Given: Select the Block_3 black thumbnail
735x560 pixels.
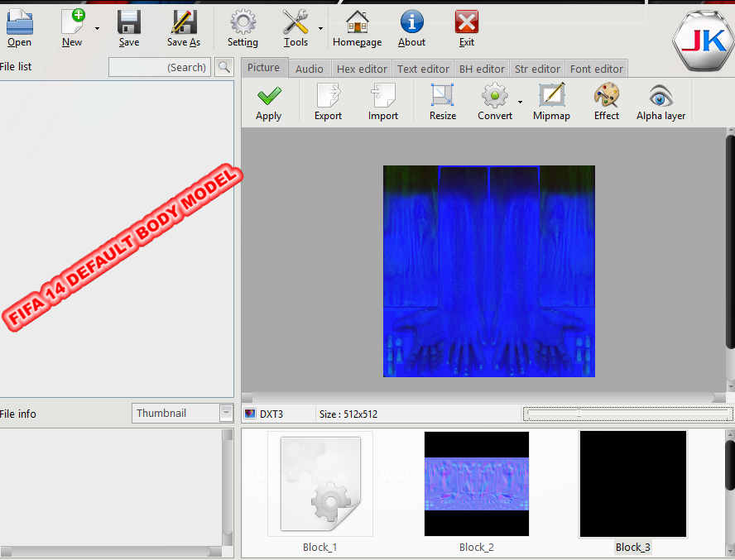Looking at the screenshot, I should [x=633, y=484].
